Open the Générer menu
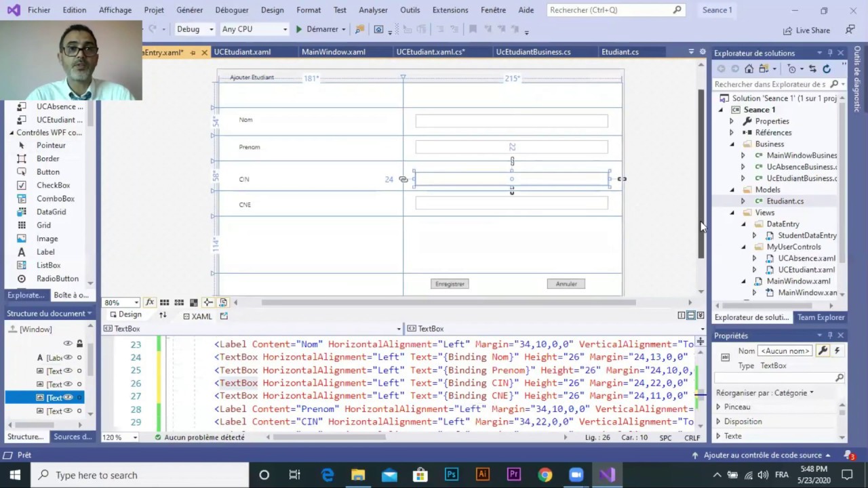 pos(189,10)
